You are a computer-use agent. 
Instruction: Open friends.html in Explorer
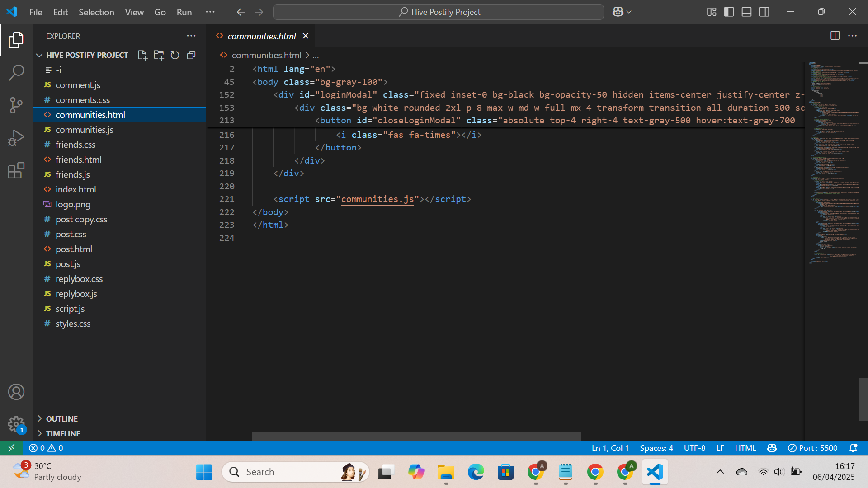pyautogui.click(x=119, y=160)
